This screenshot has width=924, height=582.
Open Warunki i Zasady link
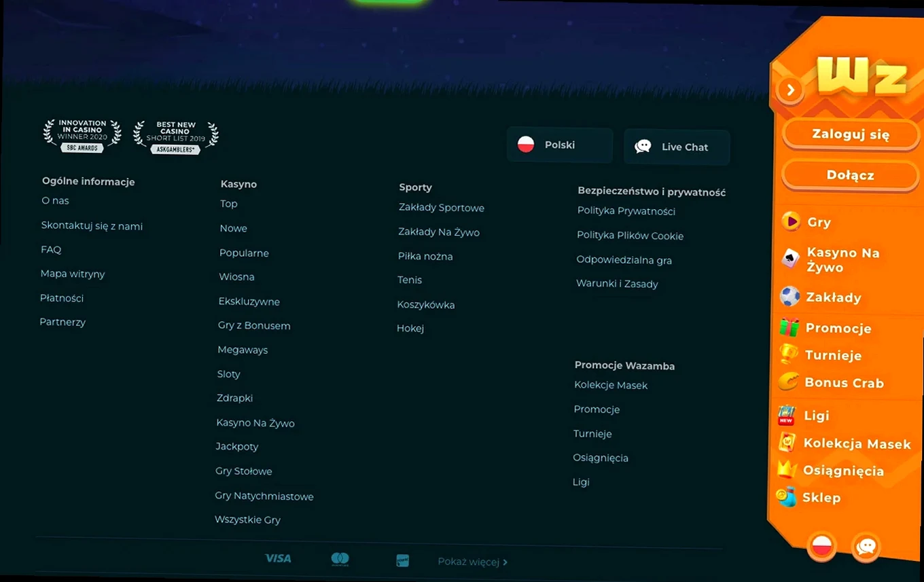(x=617, y=284)
